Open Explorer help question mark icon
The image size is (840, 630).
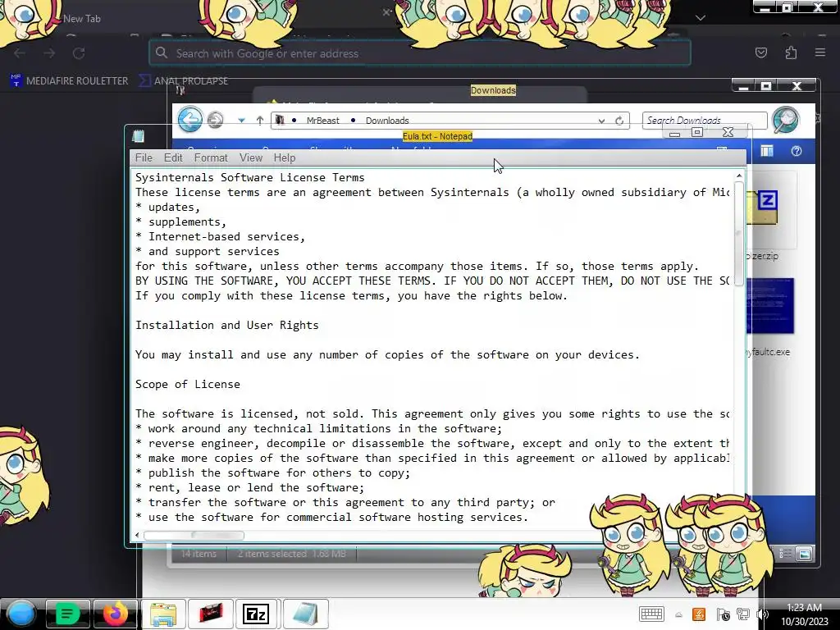pyautogui.click(x=797, y=151)
